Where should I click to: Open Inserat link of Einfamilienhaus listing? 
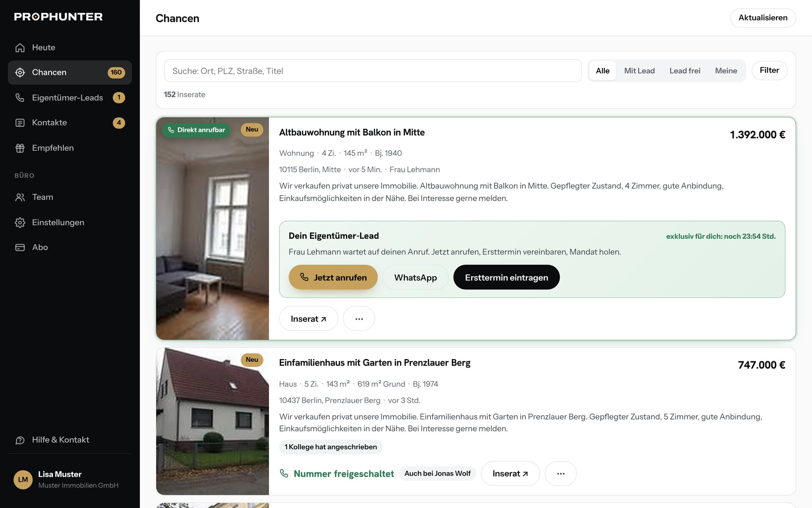coord(510,473)
